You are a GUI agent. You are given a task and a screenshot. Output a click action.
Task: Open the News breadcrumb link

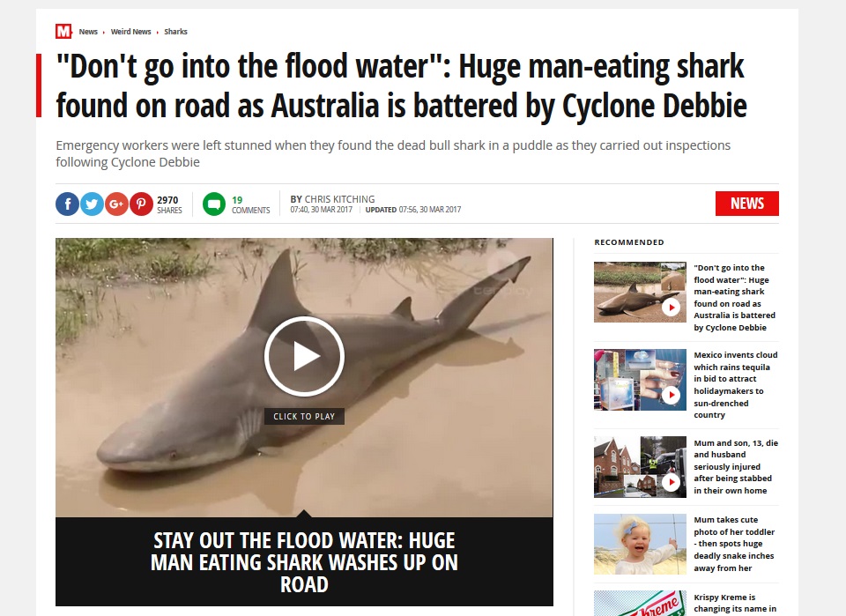(x=88, y=32)
